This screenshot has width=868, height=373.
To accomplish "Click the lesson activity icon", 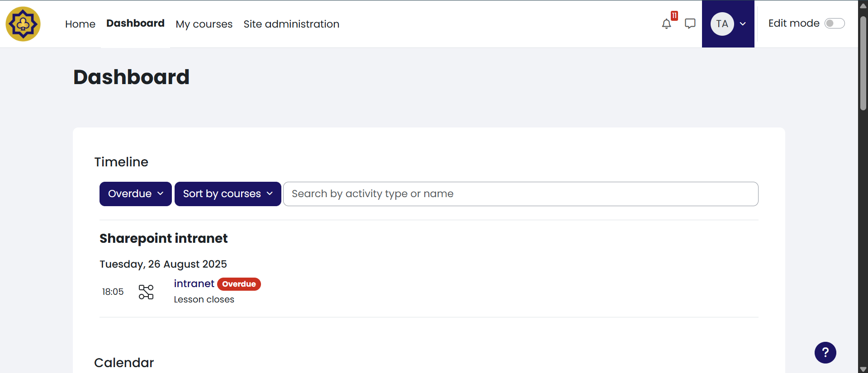I will tap(146, 292).
